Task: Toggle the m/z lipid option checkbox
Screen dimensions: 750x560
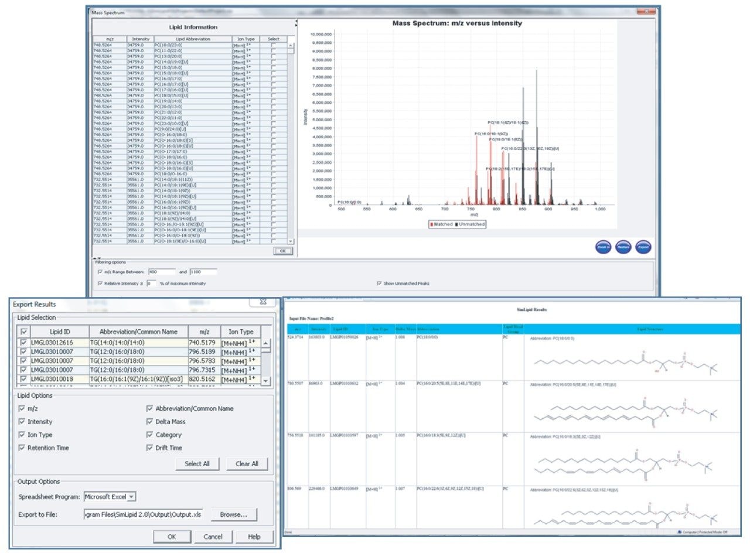Action: click(22, 409)
